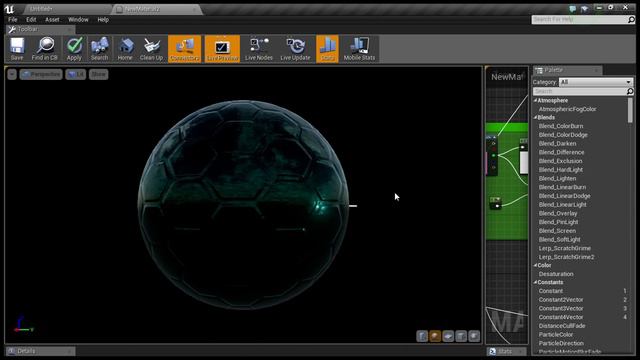This screenshot has width=640, height=360.
Task: Select the Stats panel tab
Action: (507, 351)
